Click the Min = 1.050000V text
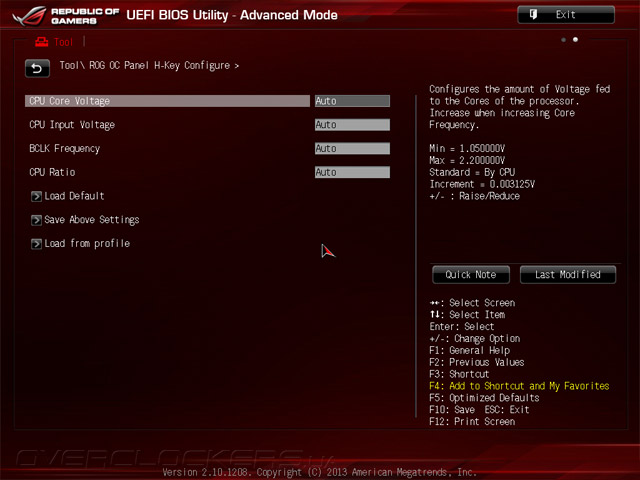The width and height of the screenshot is (640, 480). (x=467, y=148)
